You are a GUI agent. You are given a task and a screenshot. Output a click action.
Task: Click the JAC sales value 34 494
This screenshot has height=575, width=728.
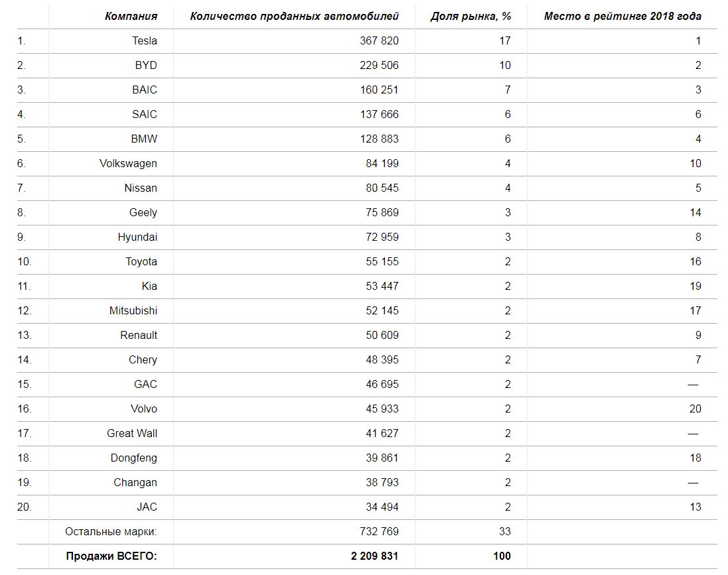(382, 507)
